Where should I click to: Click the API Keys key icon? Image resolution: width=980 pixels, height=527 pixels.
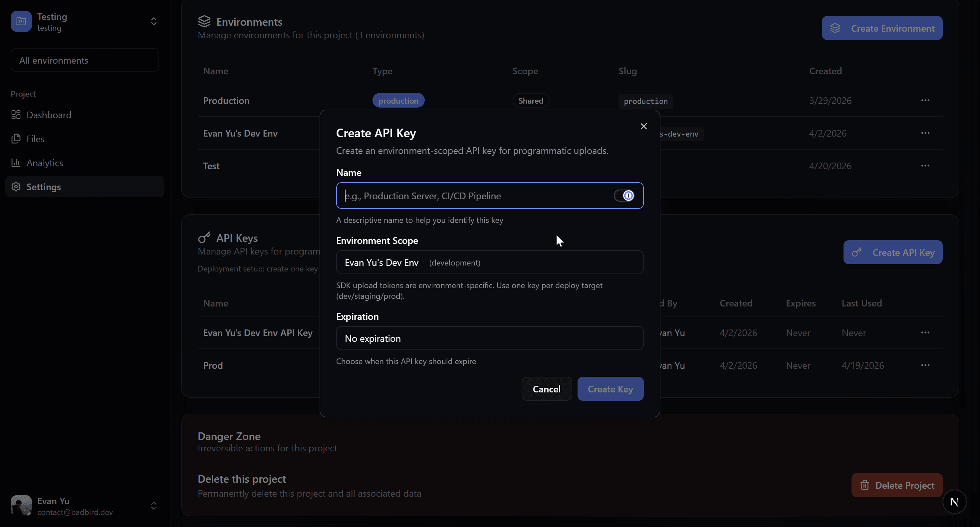click(204, 238)
